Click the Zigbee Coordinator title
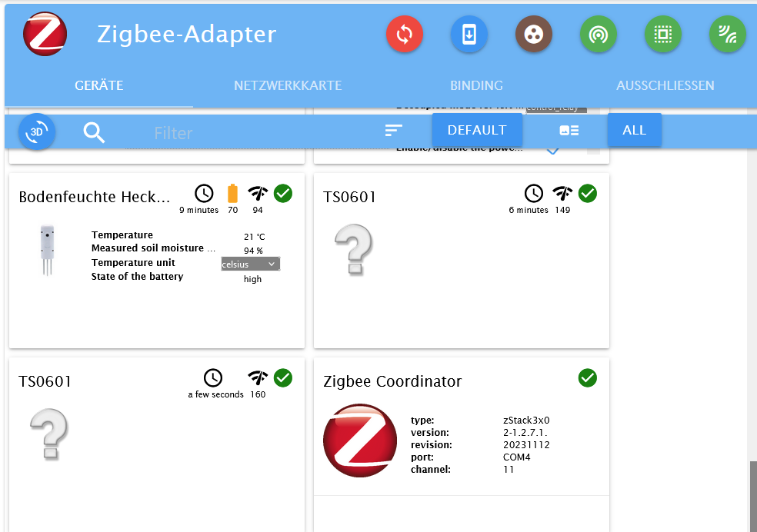 point(392,381)
